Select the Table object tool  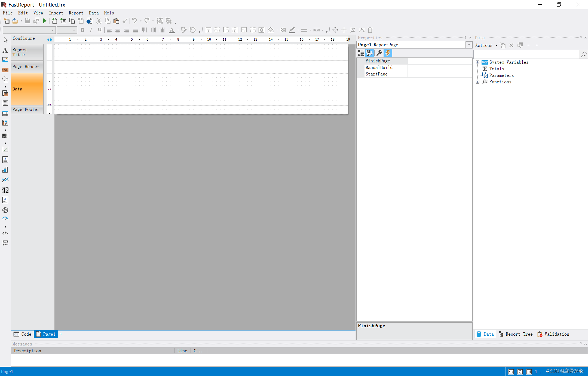click(x=5, y=113)
